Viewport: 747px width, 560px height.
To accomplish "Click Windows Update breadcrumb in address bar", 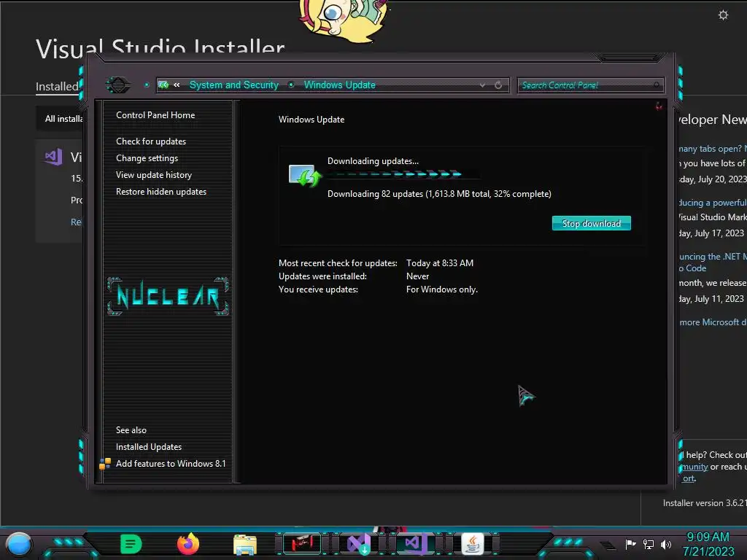I will click(340, 85).
